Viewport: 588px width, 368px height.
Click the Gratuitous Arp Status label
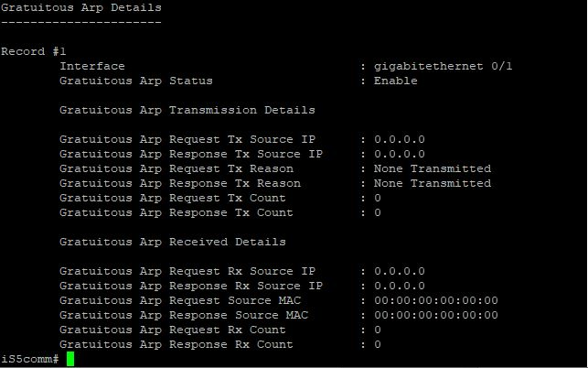(136, 81)
